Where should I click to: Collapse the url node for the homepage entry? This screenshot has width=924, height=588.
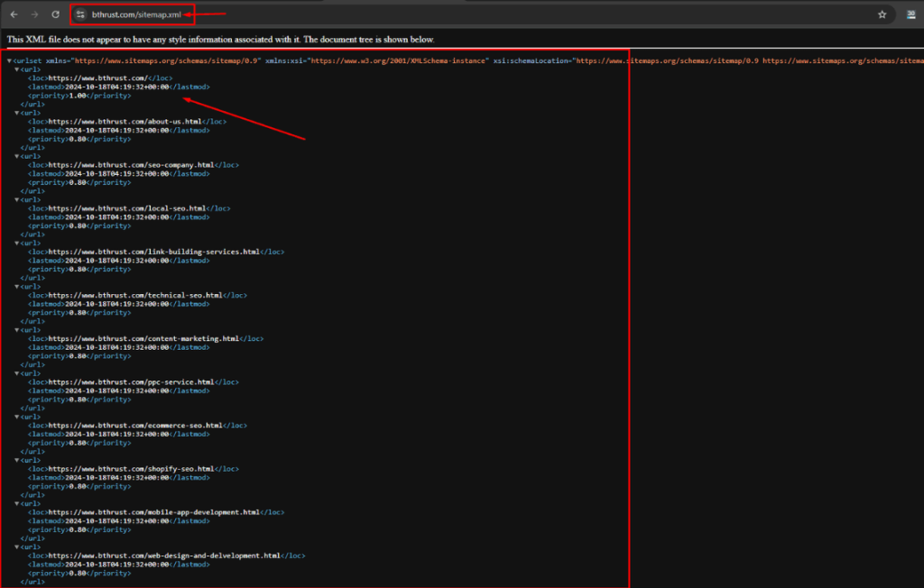tap(16, 69)
